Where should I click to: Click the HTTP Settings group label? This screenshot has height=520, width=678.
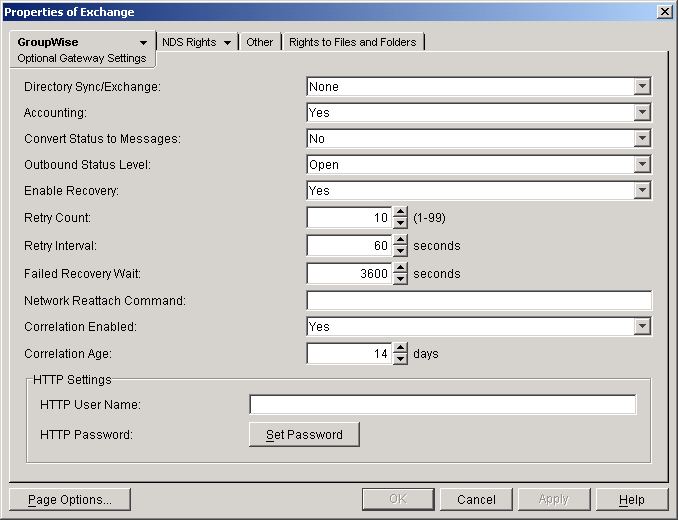tap(72, 380)
